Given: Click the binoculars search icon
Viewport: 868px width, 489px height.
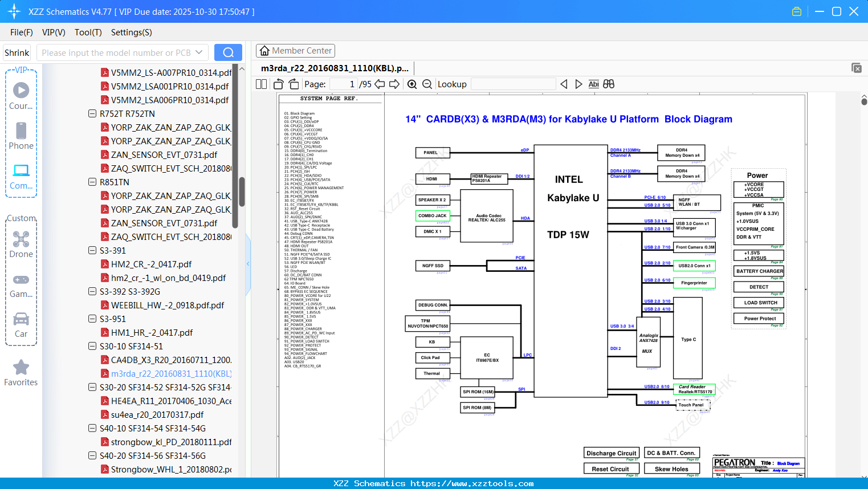Looking at the screenshot, I should click(x=609, y=84).
